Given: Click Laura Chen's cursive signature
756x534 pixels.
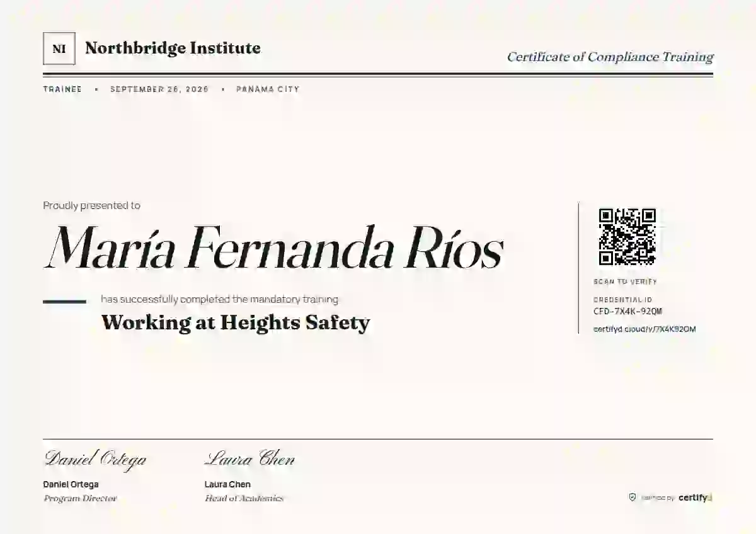Looking at the screenshot, I should tap(249, 458).
